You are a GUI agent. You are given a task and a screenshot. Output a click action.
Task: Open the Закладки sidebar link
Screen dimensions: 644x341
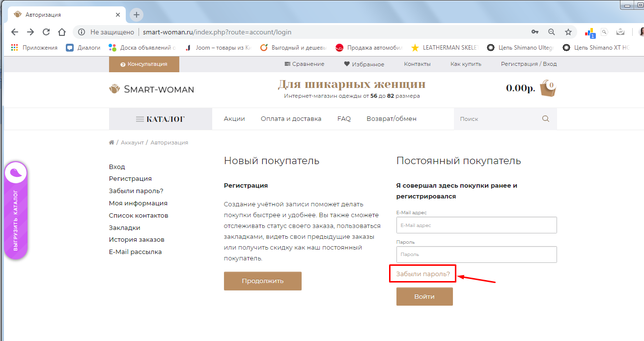tap(124, 227)
